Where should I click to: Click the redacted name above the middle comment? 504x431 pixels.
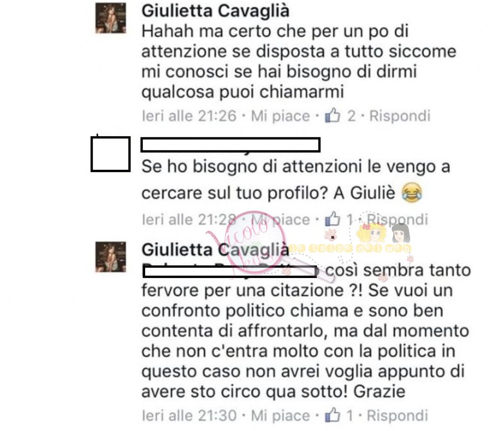230,145
